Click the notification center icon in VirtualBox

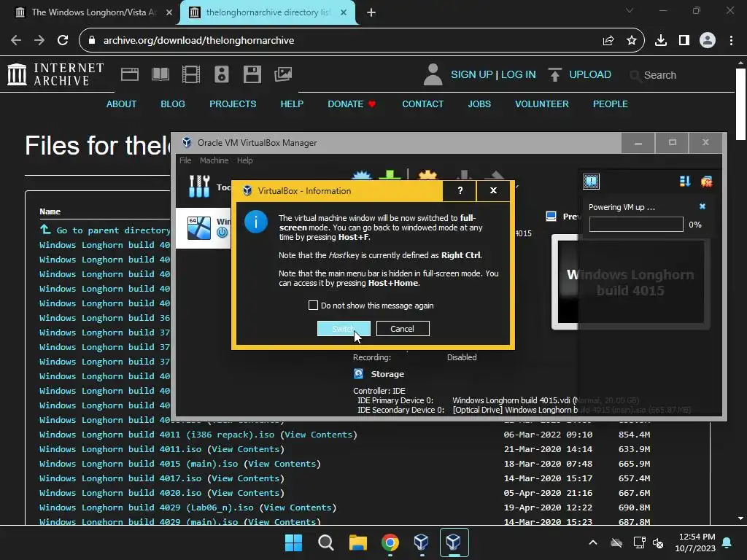pos(591,181)
